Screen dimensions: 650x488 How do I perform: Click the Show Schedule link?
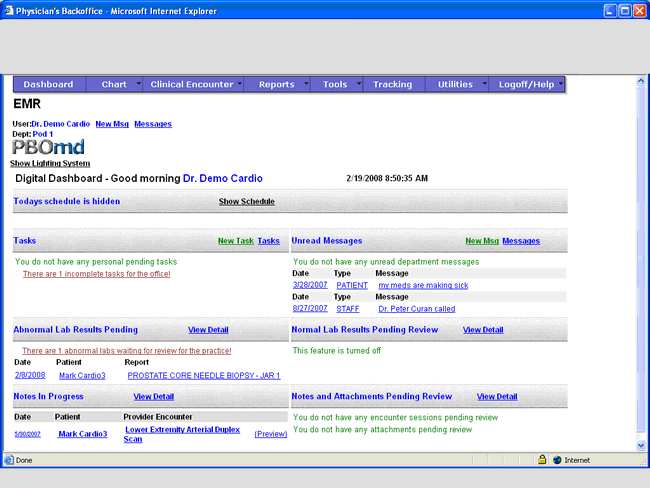[x=246, y=201]
